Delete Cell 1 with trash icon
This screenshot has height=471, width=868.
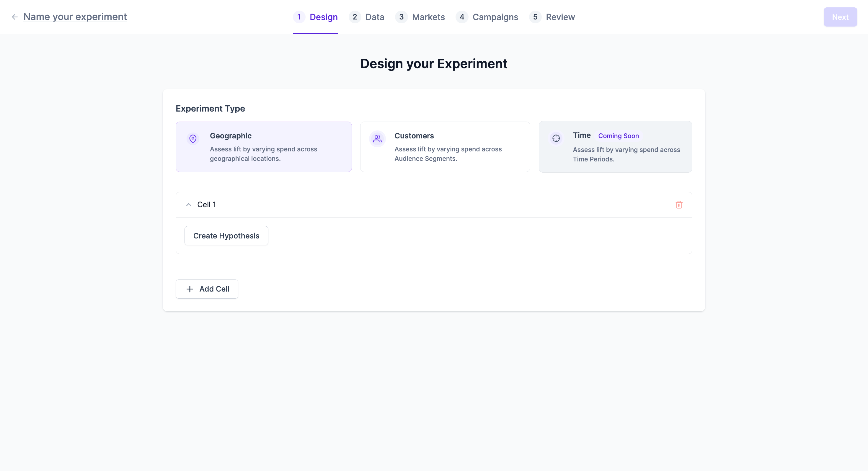(679, 205)
